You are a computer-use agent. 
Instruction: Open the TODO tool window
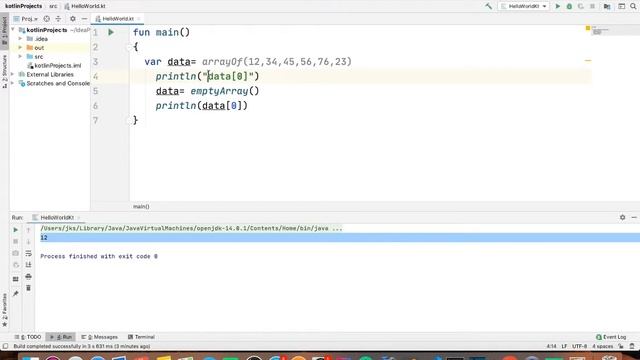(28, 337)
